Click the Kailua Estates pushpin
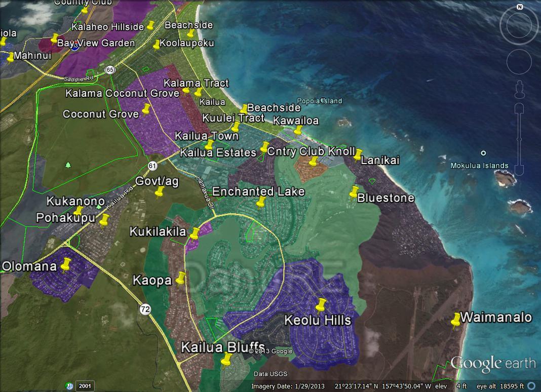The image size is (541, 392). 264,147
